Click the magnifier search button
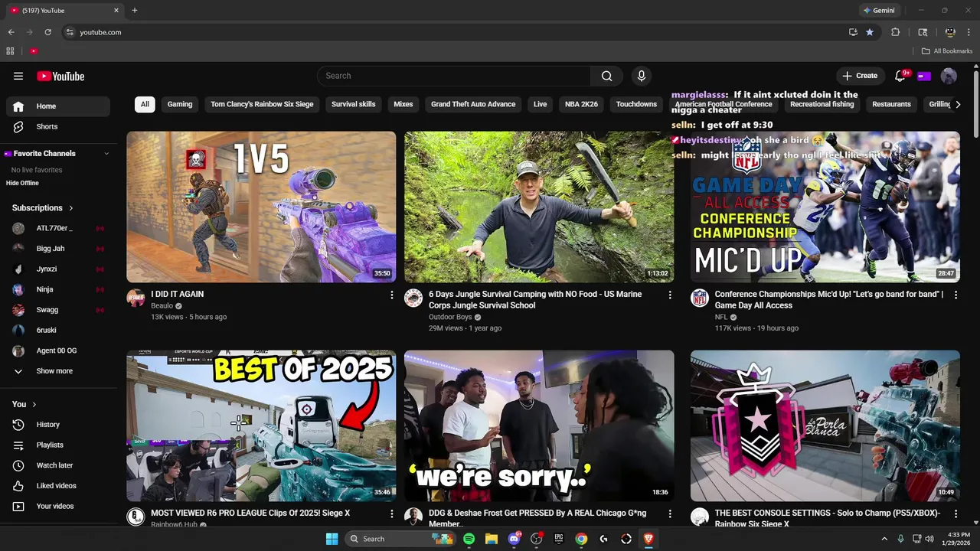980x551 pixels. click(x=606, y=76)
